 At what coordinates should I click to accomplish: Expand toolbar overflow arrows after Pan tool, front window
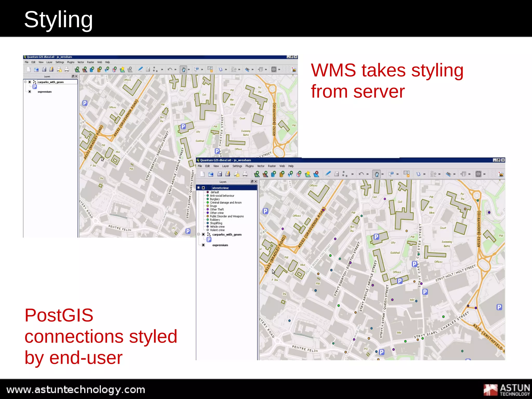point(382,174)
